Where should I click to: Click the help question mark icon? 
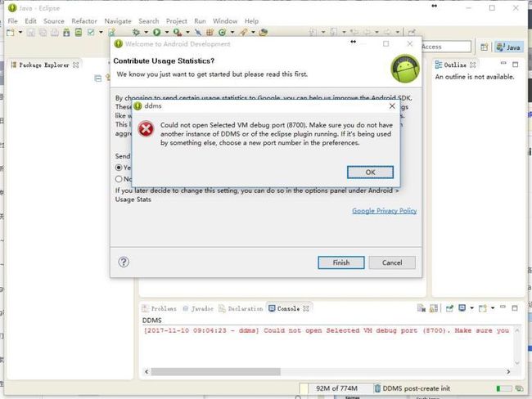tap(124, 262)
